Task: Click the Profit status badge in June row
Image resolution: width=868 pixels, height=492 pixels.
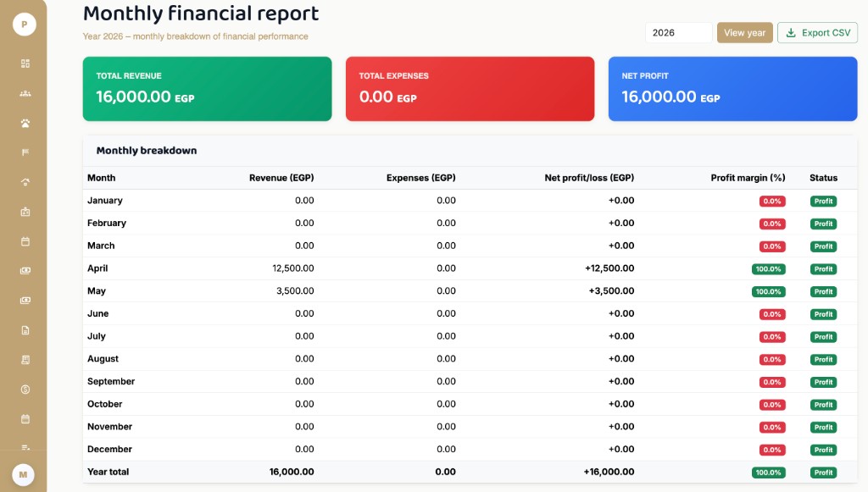Action: click(x=823, y=314)
